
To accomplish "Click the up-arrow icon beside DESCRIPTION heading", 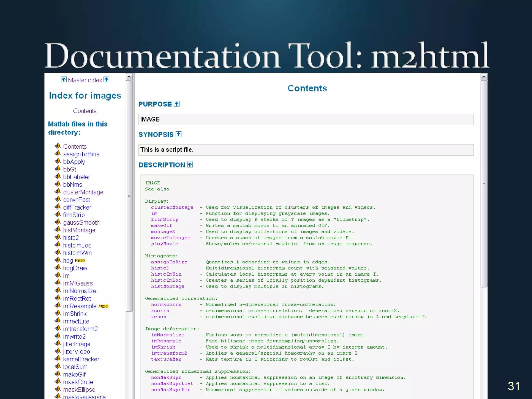I will coord(190,165).
